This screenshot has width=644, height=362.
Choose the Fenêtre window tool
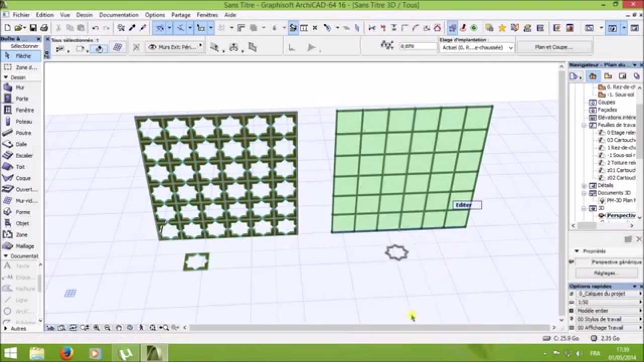click(20, 110)
